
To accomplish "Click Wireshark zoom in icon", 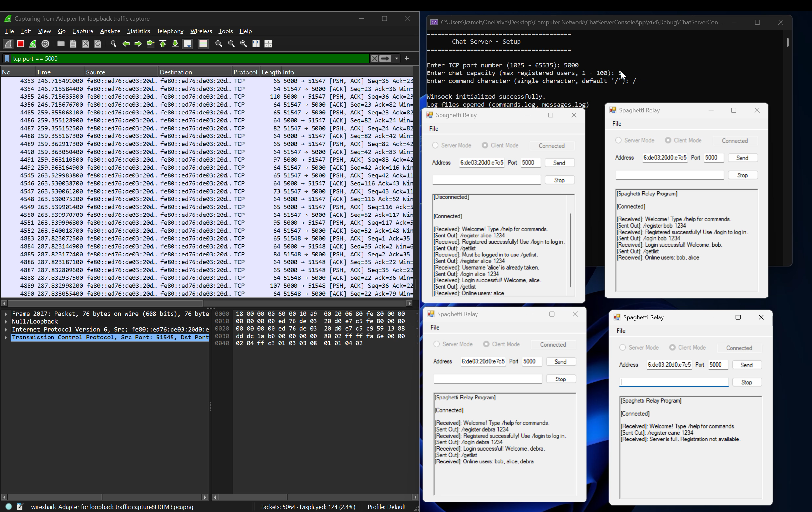I will [219, 44].
